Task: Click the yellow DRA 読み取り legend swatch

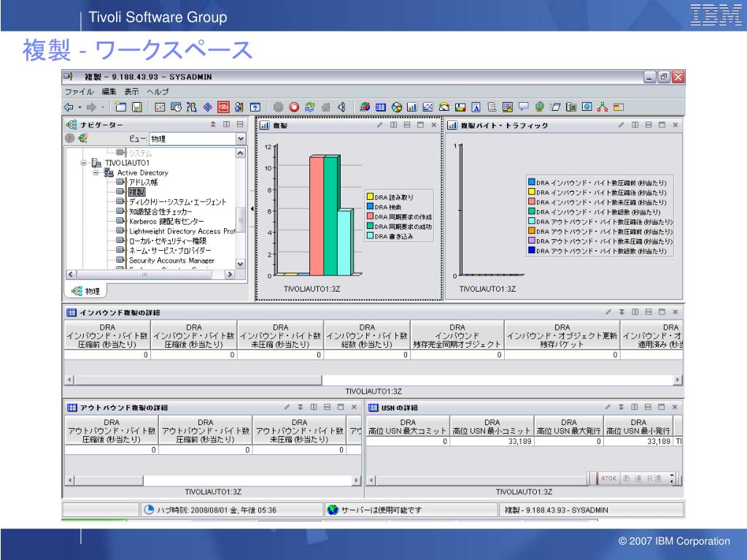Action: tap(370, 197)
